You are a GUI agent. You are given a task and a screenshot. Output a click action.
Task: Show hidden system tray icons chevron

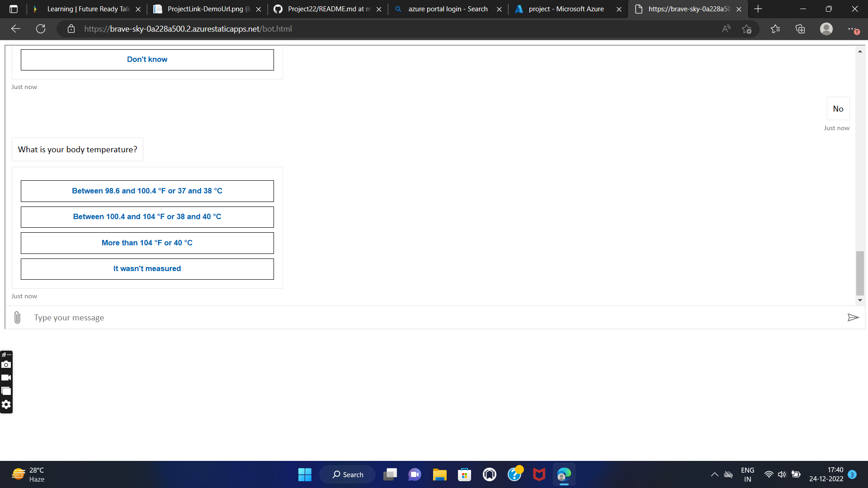714,474
